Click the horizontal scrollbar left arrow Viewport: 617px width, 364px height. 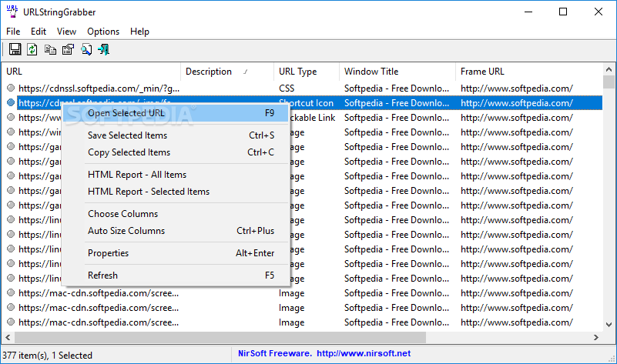8,337
